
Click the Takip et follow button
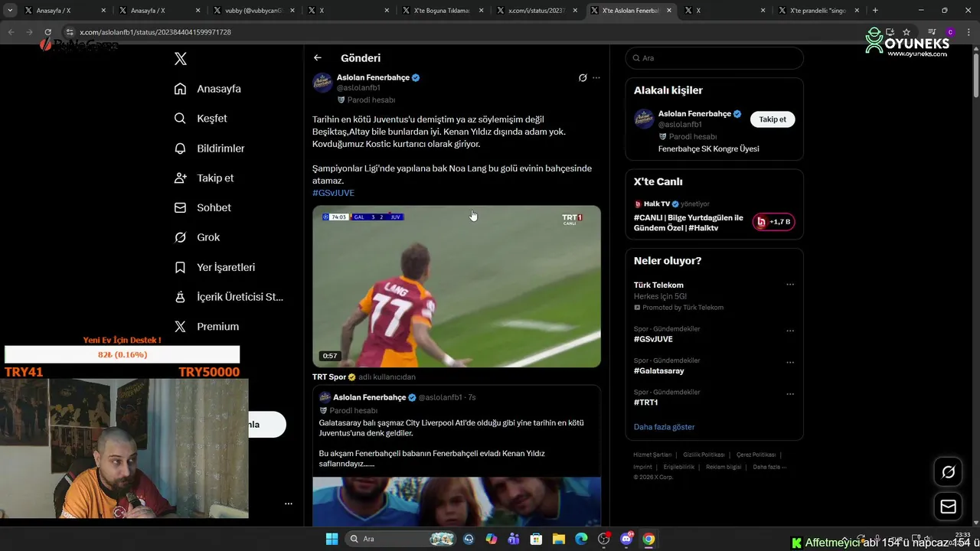773,119
